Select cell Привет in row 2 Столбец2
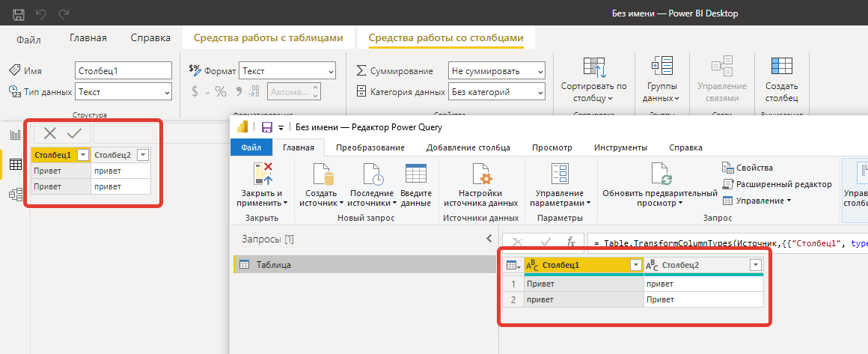This screenshot has height=354, width=868. (703, 299)
